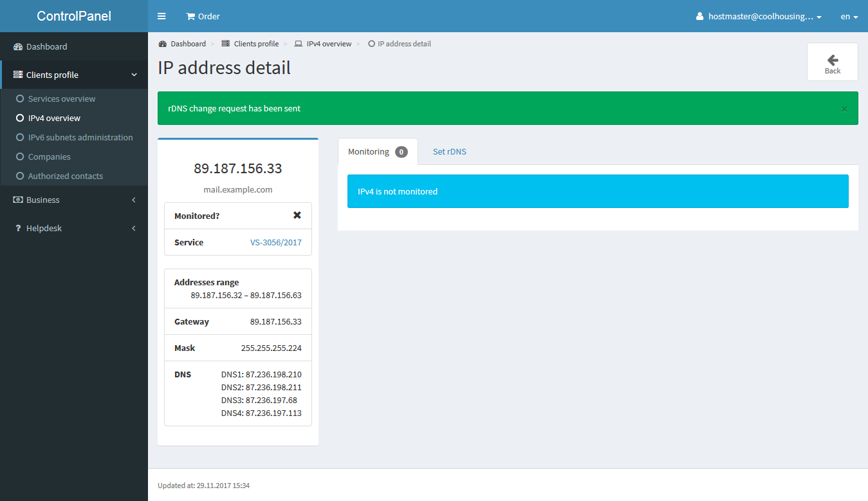Click the Clients profile breadcrumb link

tap(256, 44)
